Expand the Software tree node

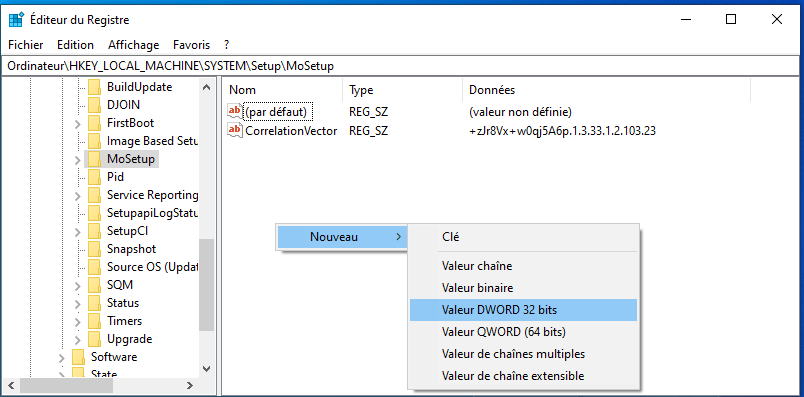(62, 358)
